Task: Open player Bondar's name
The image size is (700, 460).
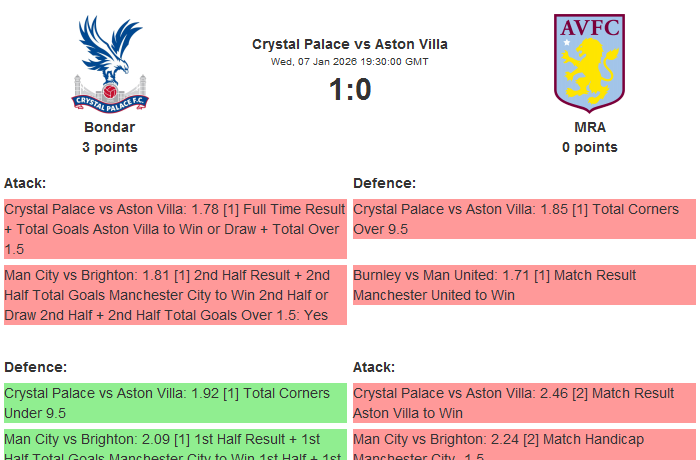Action: [110, 127]
